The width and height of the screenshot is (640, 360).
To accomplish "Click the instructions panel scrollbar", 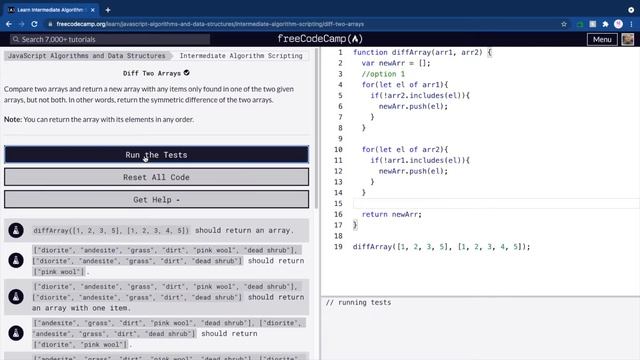I will 317,129.
